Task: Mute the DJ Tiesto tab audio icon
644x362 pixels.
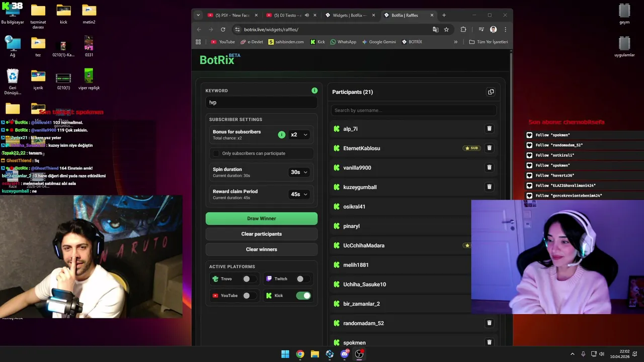Action: coord(307,15)
